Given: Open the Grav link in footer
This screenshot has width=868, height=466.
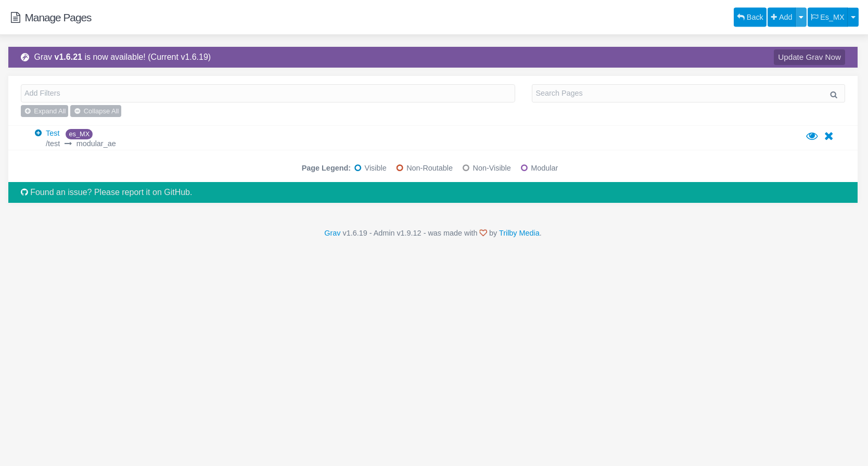Looking at the screenshot, I should point(332,233).
